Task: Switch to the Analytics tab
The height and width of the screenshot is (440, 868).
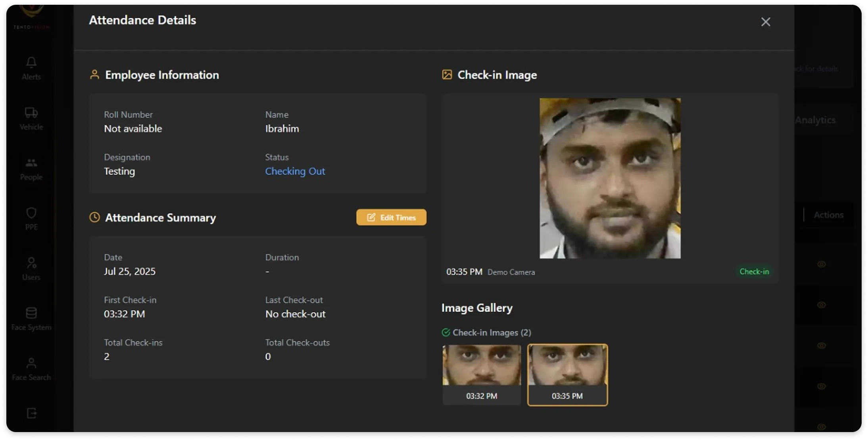Action: coord(815,120)
